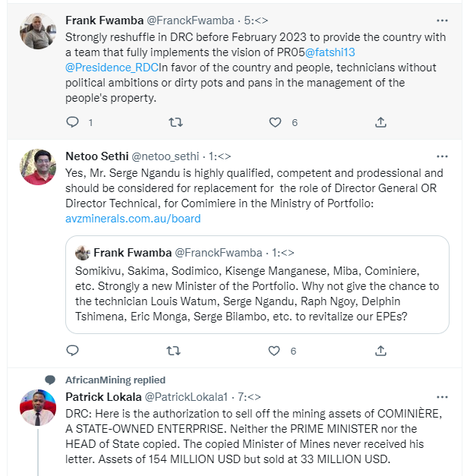This screenshot has height=476, width=467.
Task: Go to Patrick Lokala's profile name
Action: coord(103,396)
